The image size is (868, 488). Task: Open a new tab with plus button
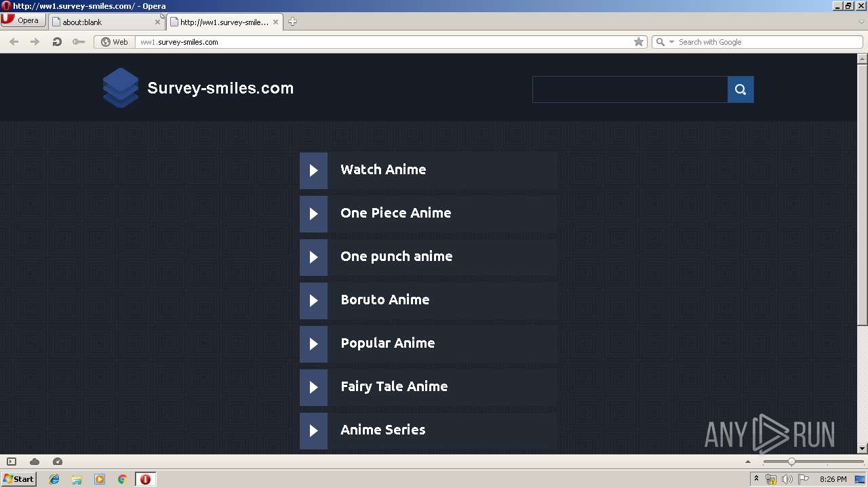click(292, 22)
